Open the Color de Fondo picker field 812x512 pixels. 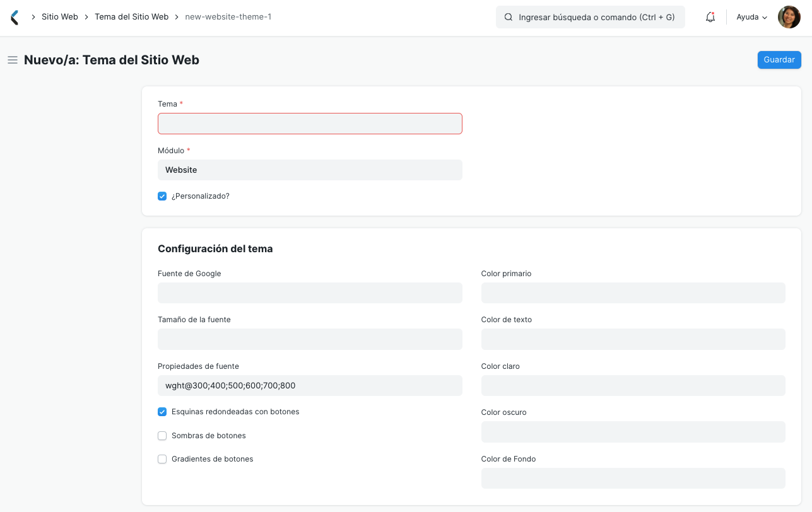(x=633, y=479)
